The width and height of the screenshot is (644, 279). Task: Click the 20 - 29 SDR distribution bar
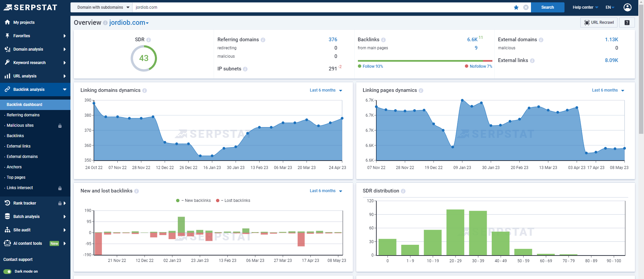pyautogui.click(x=455, y=232)
